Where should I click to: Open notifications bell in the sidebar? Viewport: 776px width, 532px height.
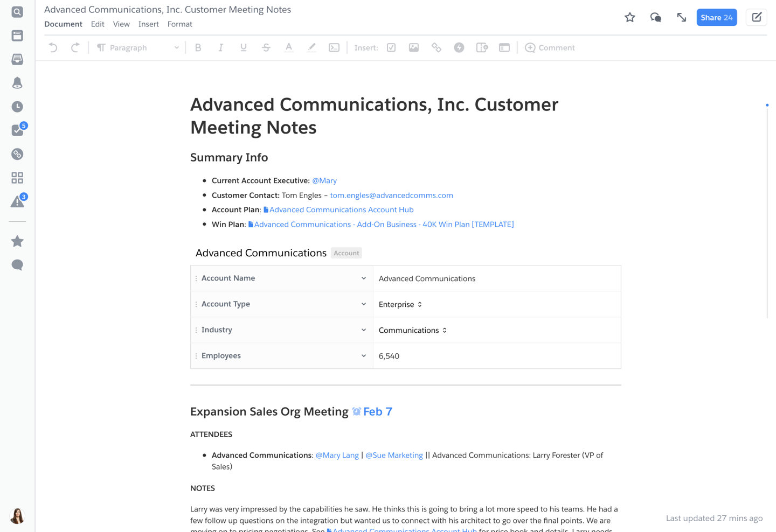click(x=17, y=83)
